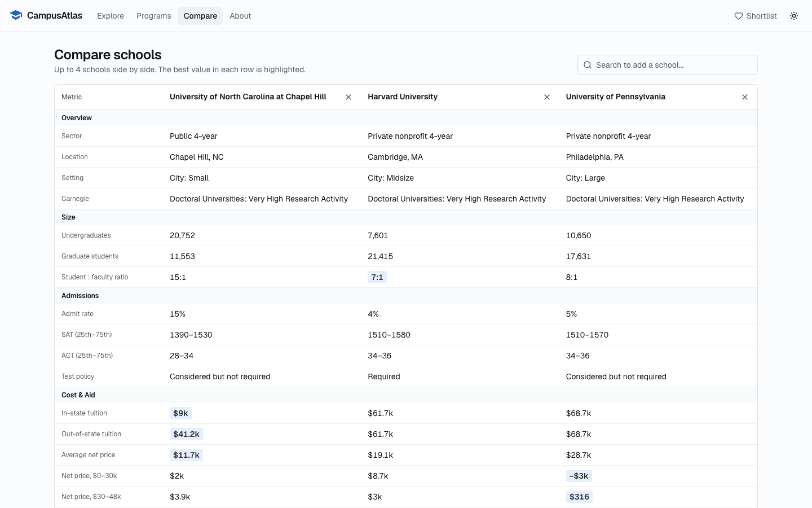The width and height of the screenshot is (812, 508).
Task: Focus the Search to add a school field
Action: pyautogui.click(x=668, y=65)
